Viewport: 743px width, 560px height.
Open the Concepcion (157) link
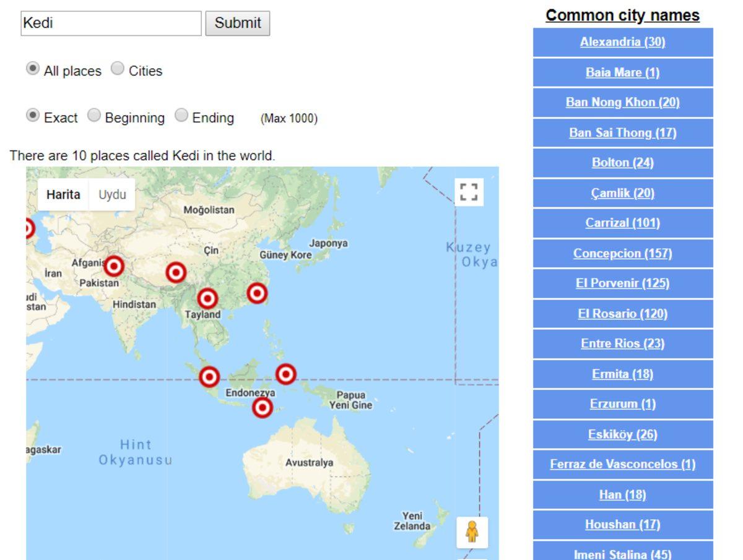point(622,253)
